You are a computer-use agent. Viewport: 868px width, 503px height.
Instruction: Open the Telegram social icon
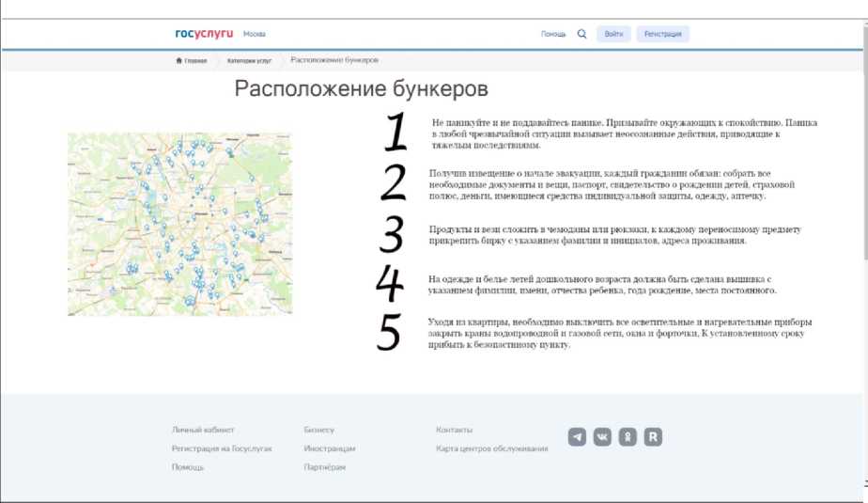[x=577, y=437]
